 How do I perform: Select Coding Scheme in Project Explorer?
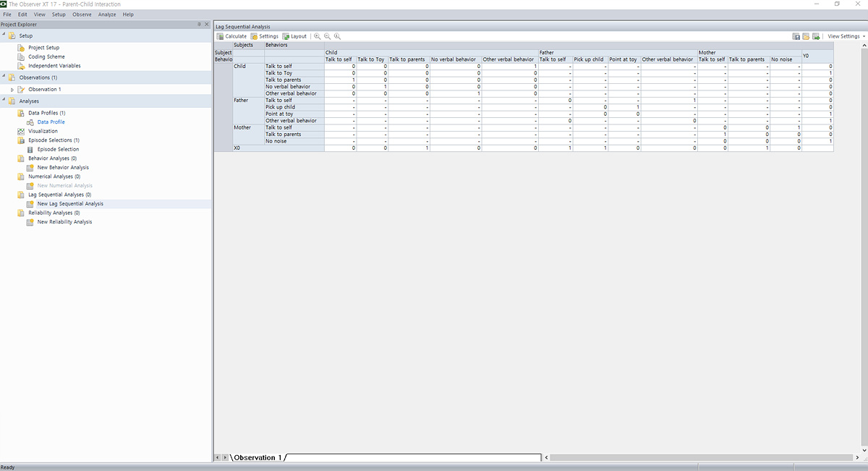46,56
